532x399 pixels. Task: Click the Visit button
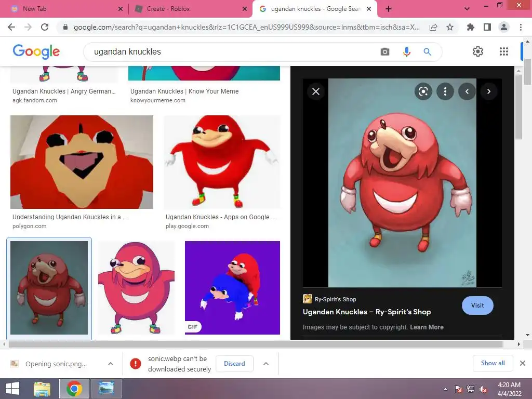pyautogui.click(x=477, y=305)
